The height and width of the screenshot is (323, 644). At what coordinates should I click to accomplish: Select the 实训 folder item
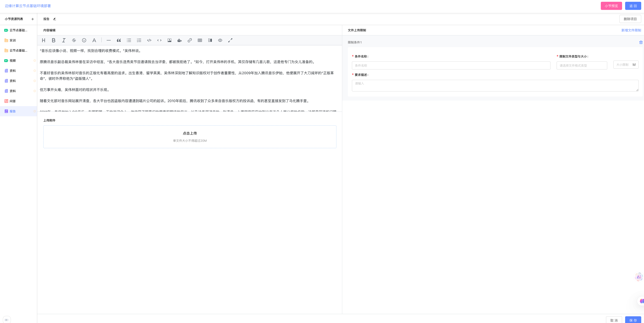[13, 40]
